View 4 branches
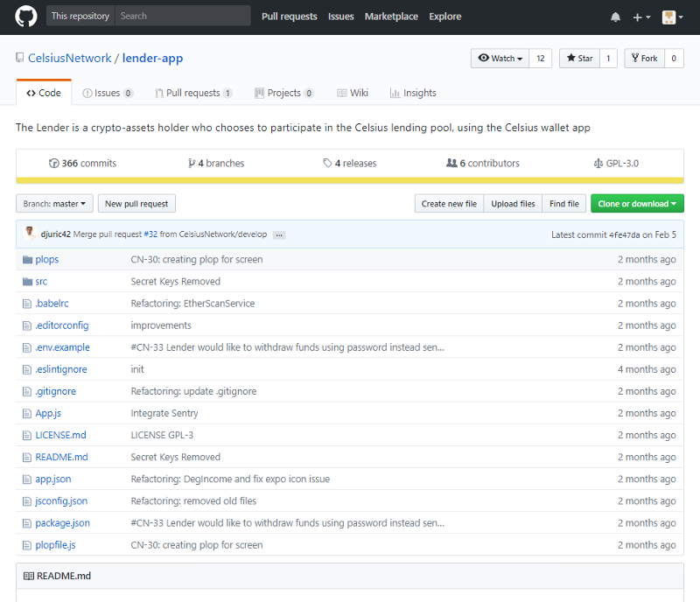This screenshot has width=700, height=602. [x=216, y=164]
